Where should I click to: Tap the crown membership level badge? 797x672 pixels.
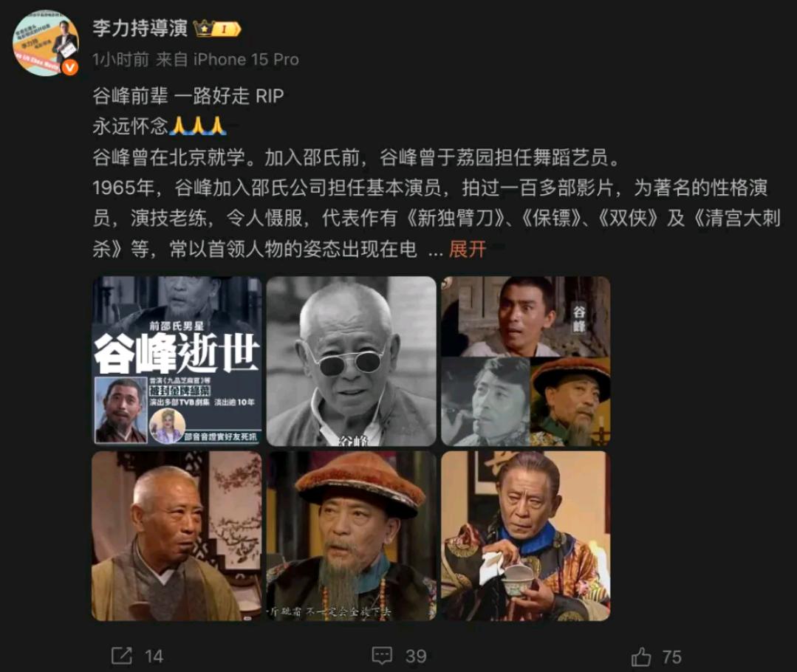(217, 29)
